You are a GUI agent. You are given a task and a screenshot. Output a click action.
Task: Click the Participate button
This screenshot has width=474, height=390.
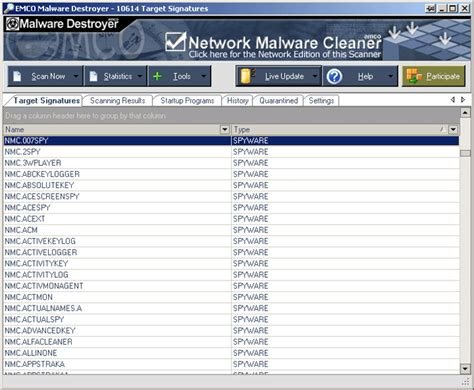tap(434, 76)
